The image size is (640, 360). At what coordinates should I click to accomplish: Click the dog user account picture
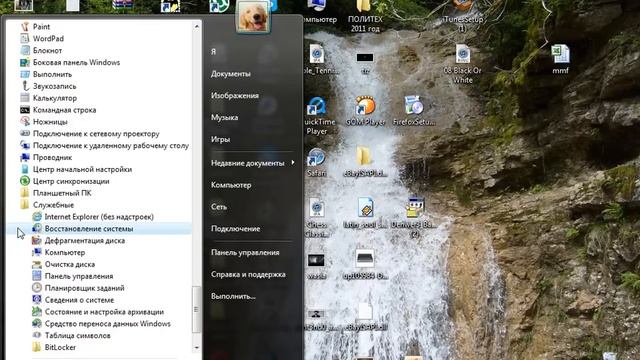click(253, 17)
